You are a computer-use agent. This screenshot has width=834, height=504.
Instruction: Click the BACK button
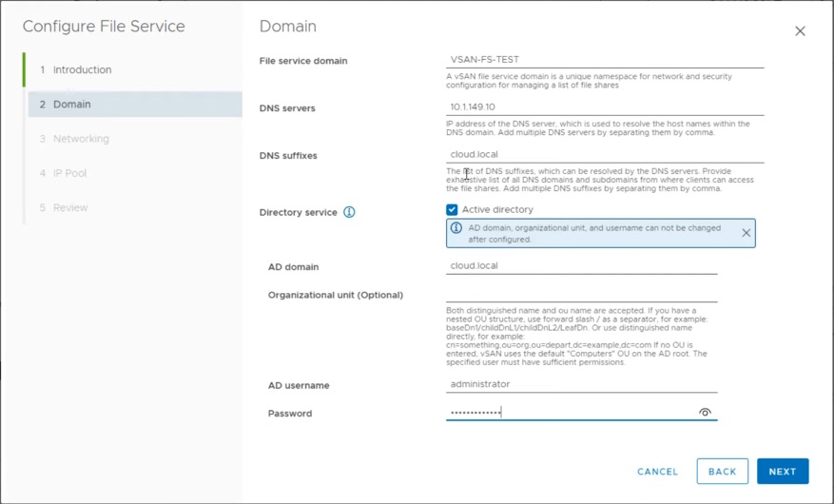[x=722, y=472]
